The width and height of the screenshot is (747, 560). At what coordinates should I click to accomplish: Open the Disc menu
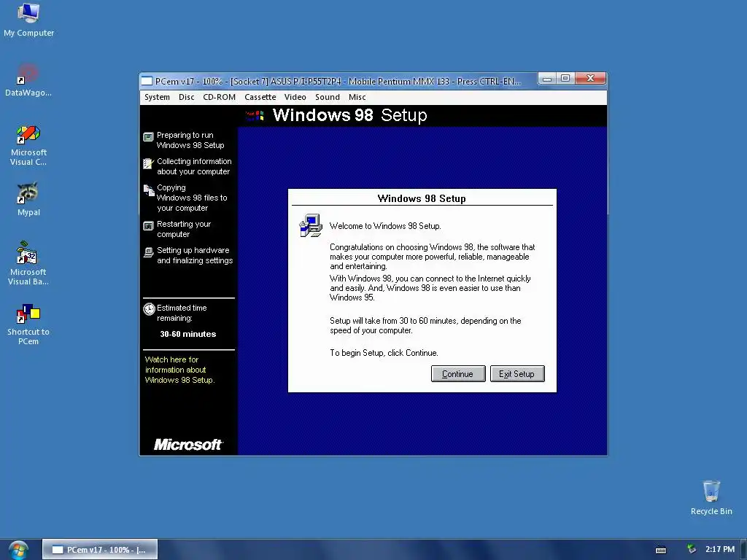tap(186, 97)
